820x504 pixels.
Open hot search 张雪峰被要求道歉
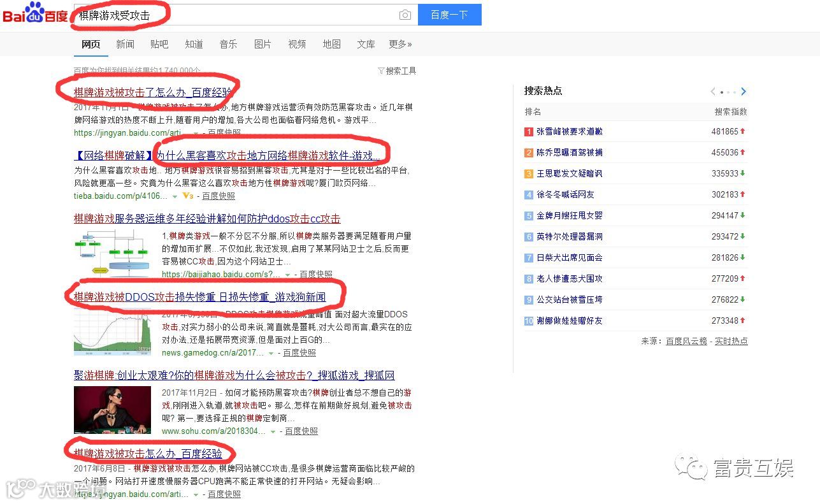coord(569,131)
